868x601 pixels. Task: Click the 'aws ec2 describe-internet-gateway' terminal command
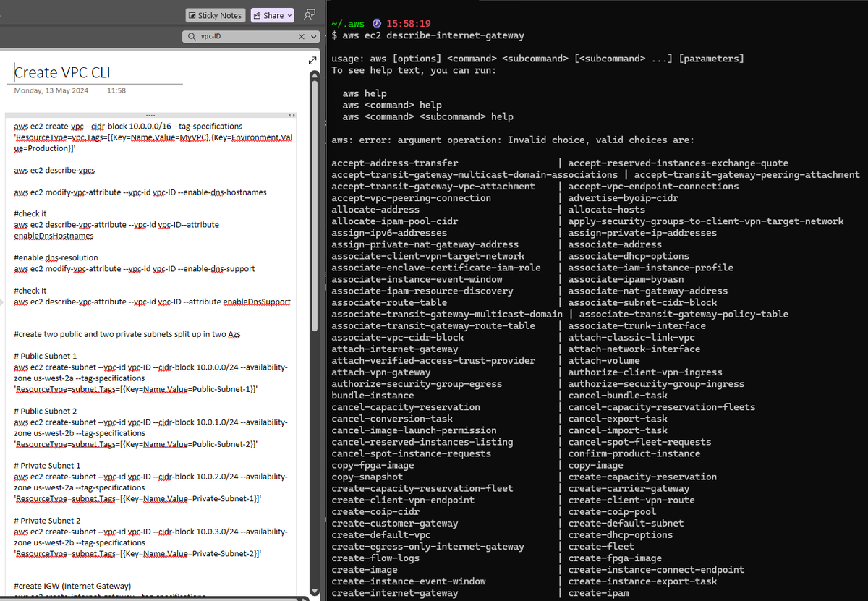pos(433,35)
